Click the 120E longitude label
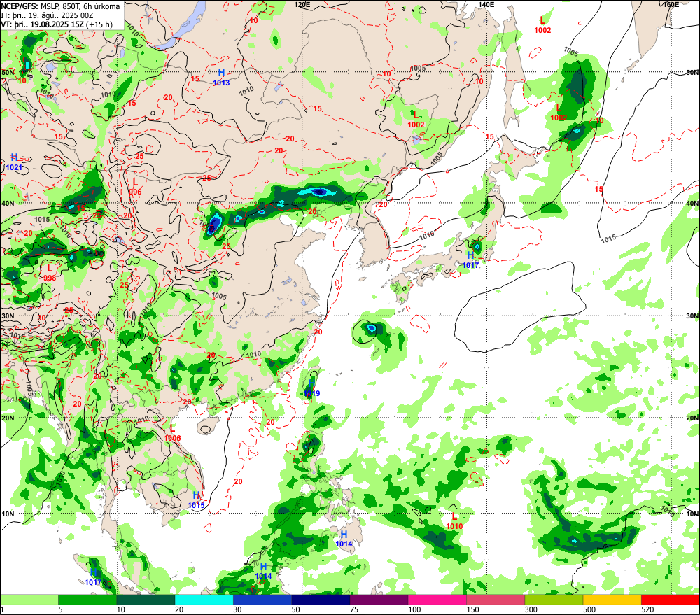700x615 pixels. click(302, 4)
